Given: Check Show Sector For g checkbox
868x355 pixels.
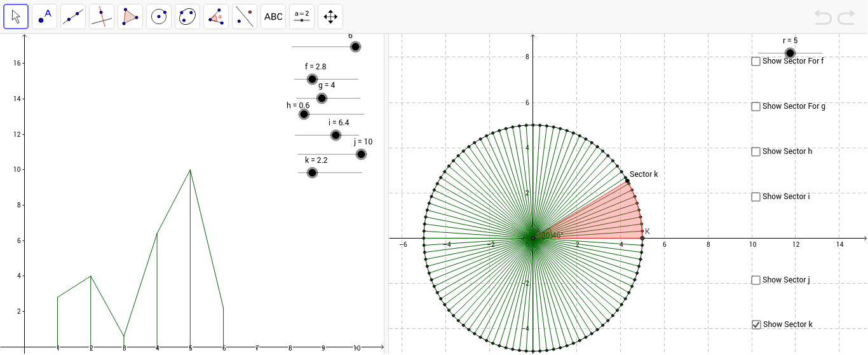Looking at the screenshot, I should (x=756, y=106).
